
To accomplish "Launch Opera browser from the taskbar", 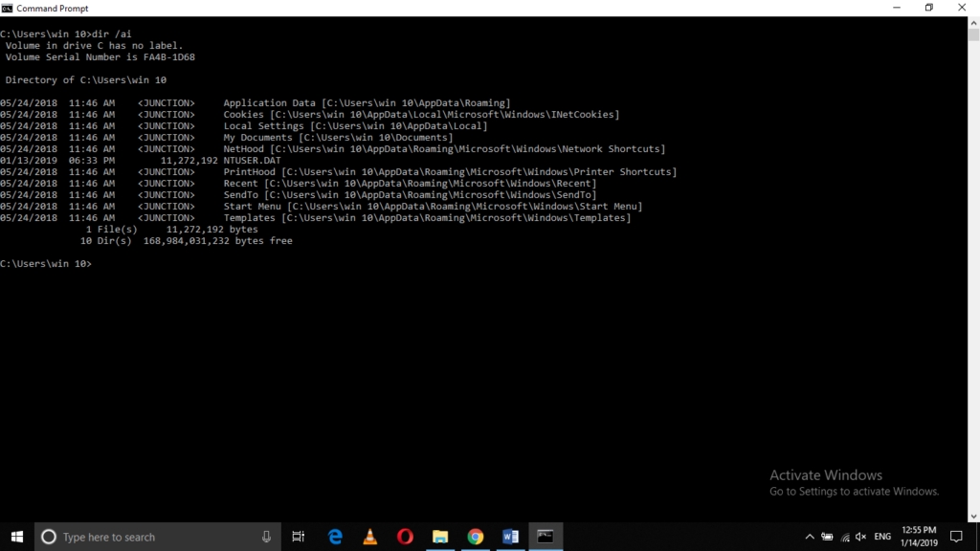I will click(x=405, y=537).
